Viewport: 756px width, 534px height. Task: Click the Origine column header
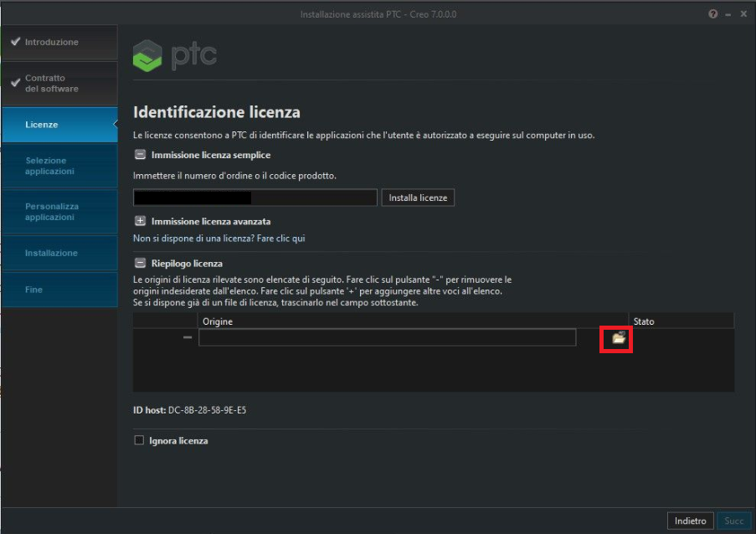(x=413, y=321)
